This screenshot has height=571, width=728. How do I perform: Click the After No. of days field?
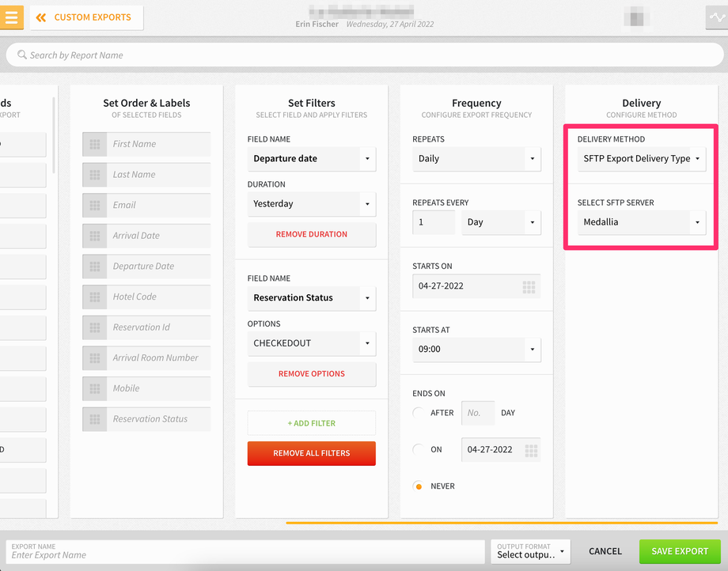[x=478, y=414]
